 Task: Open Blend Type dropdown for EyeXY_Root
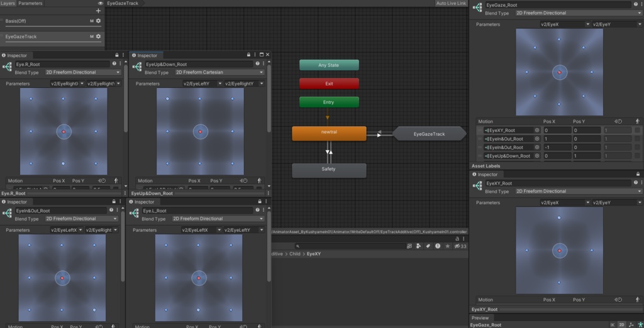579,191
